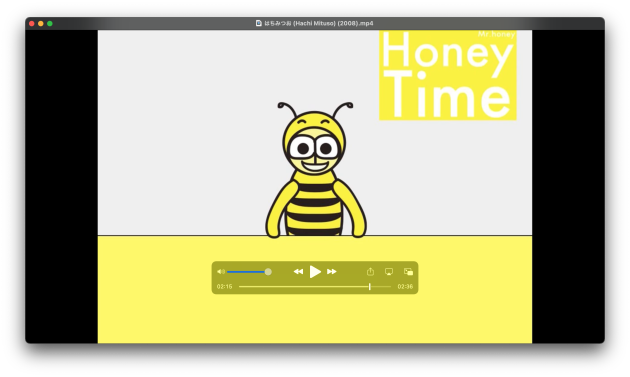Click the bee character in the video
The height and width of the screenshot is (377, 630).
315,170
